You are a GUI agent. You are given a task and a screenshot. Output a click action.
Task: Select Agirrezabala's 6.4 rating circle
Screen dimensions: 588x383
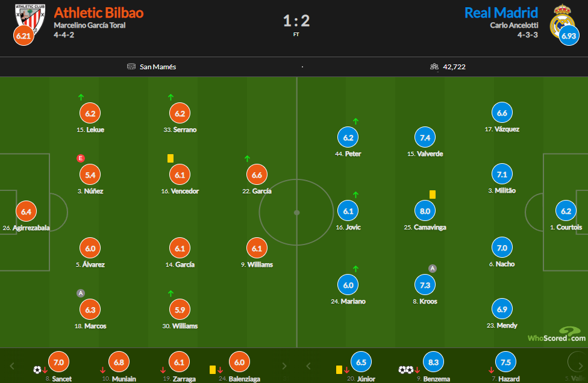(x=26, y=211)
